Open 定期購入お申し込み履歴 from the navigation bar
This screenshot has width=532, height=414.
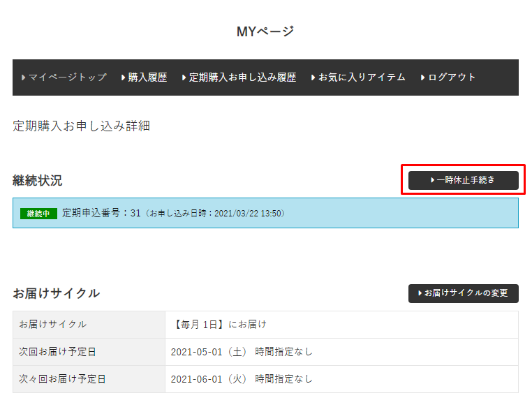pos(242,77)
